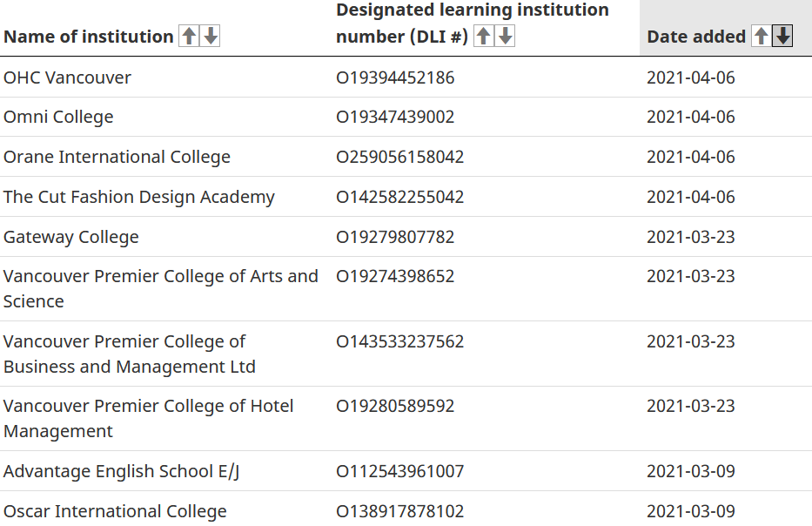Click DLI number O19394452186
812x526 pixels.
pyautogui.click(x=395, y=78)
